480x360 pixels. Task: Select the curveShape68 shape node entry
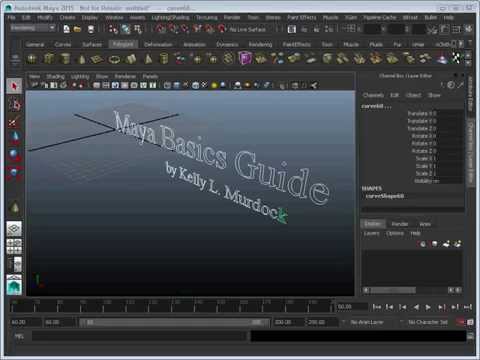coord(385,196)
